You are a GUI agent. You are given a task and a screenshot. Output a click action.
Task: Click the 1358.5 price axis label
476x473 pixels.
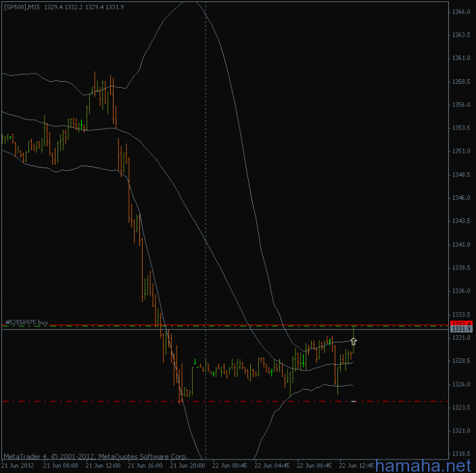click(x=461, y=82)
